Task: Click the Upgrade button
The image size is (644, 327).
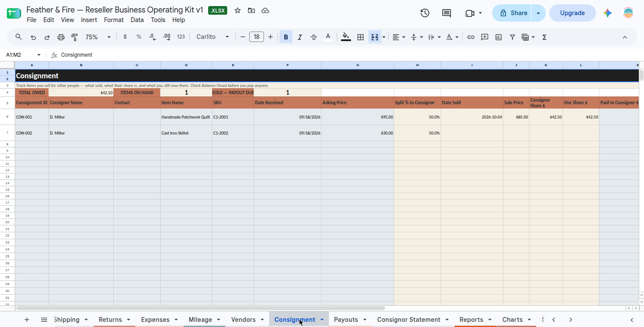Action: (572, 13)
